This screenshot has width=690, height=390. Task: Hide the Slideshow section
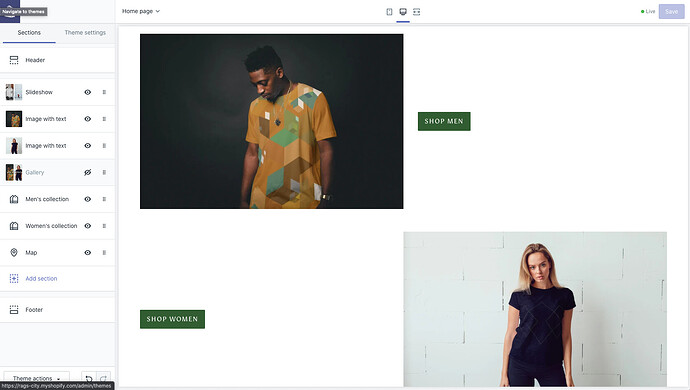coord(88,92)
